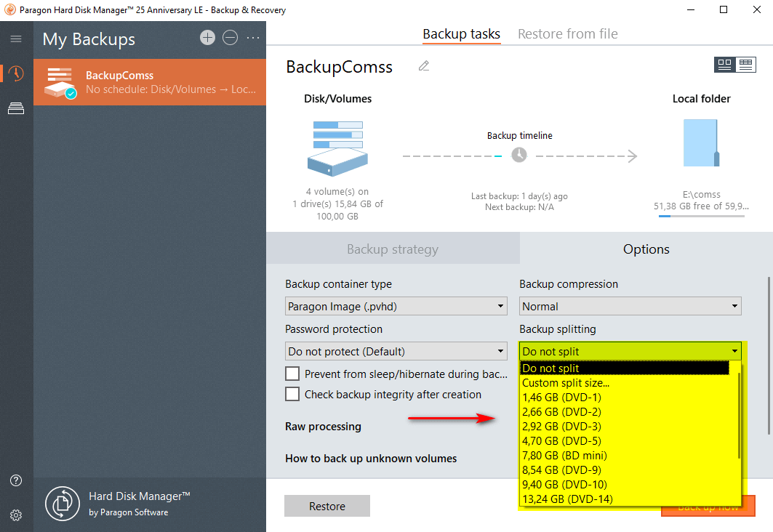Click How to back up unknown volumes
The image size is (773, 532).
(371, 459)
